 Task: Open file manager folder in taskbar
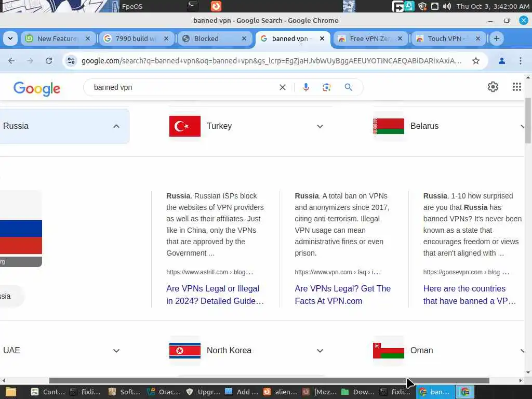click(11, 392)
